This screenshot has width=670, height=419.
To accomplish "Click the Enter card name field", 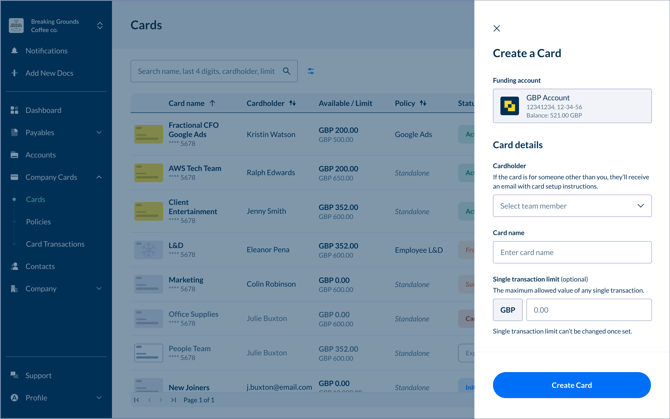I will [x=572, y=252].
